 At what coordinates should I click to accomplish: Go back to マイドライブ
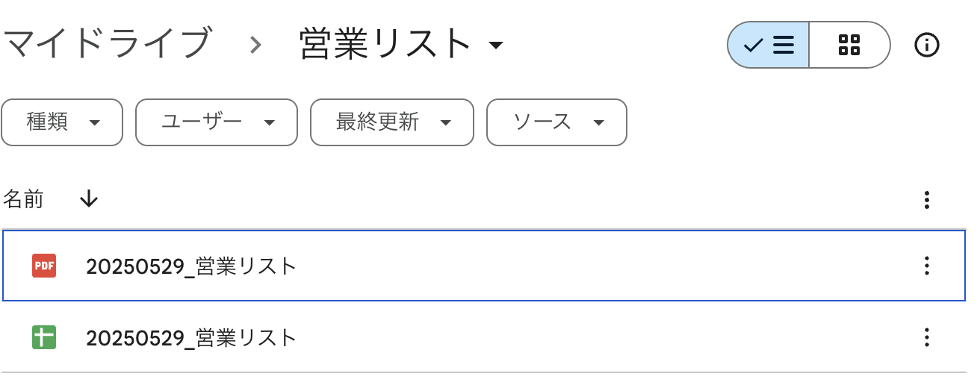point(107,45)
